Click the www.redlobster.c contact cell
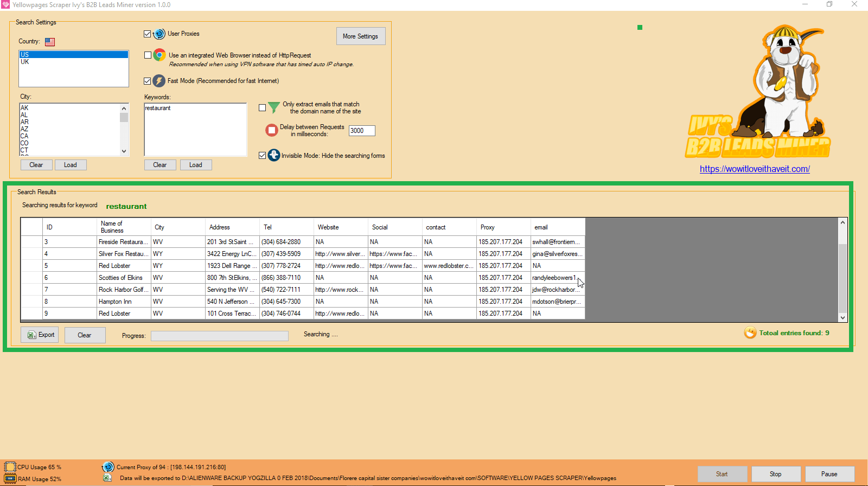The image size is (868, 486). click(450, 266)
